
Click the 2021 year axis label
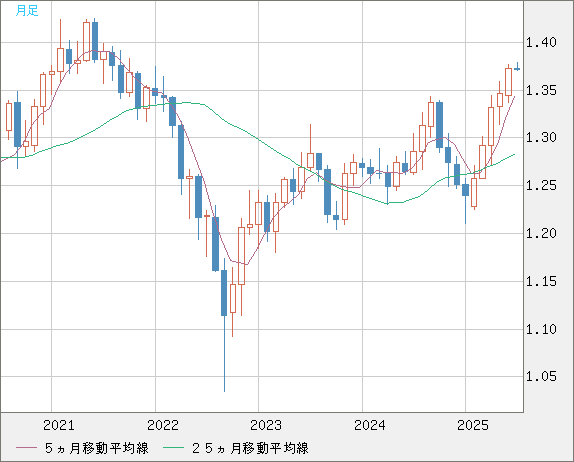59,425
